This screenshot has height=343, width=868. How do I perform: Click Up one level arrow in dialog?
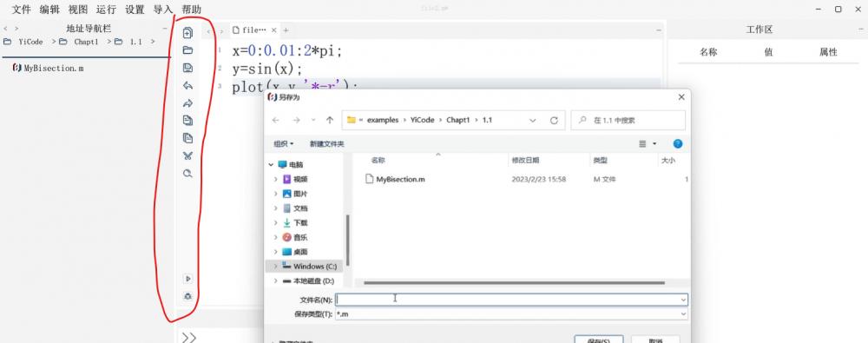[x=330, y=120]
